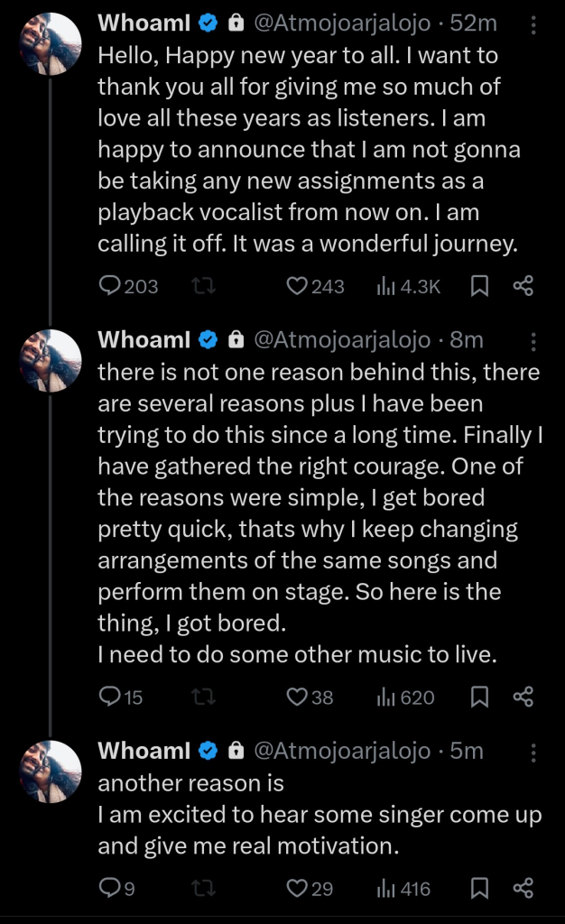Open more options on 52m post

coord(533,23)
